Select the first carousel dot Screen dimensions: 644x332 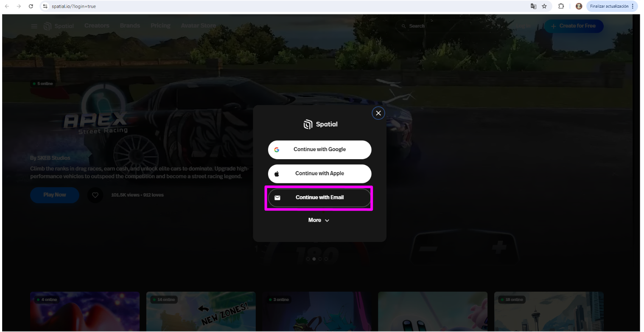(308, 259)
